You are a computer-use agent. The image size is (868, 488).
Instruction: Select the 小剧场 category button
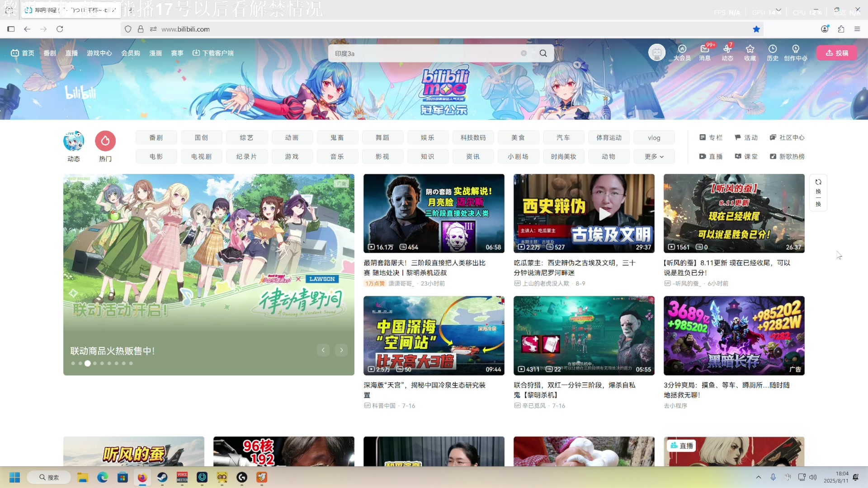519,156
